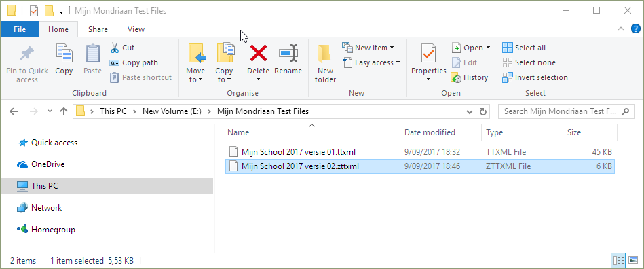
Task: Click Paste shortcut in ribbon
Action: pyautogui.click(x=141, y=77)
